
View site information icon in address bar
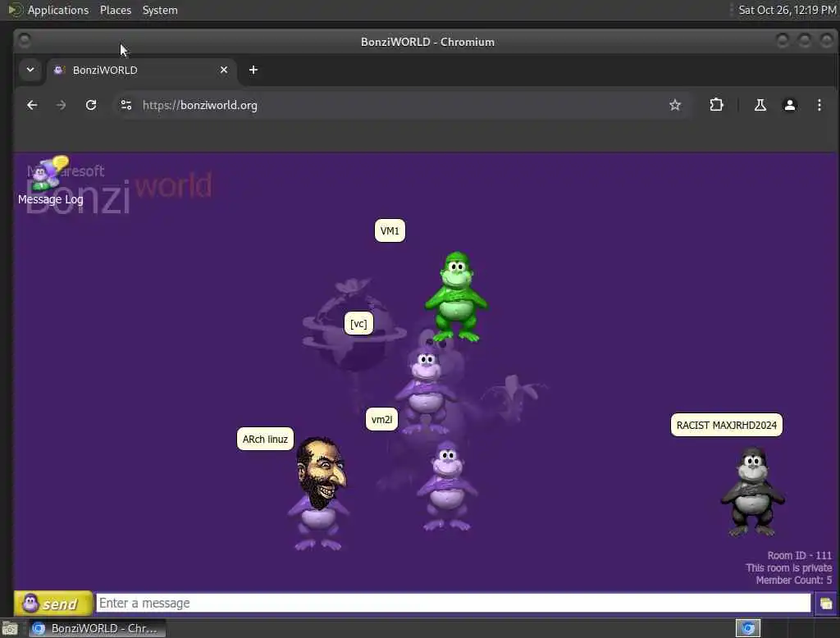coord(126,105)
